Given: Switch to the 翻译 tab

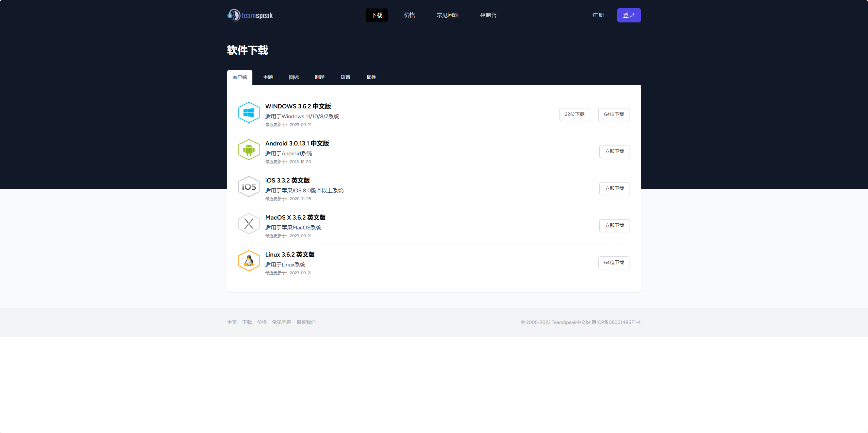Looking at the screenshot, I should (x=320, y=77).
